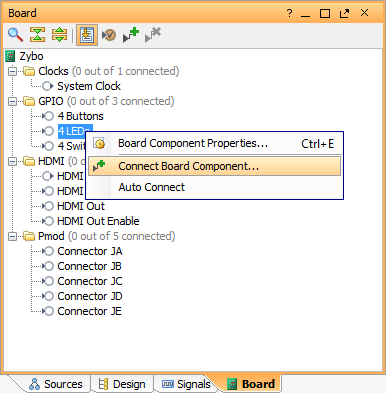Click the green plus Connect Component icon
This screenshot has width=386, height=393.
(x=131, y=35)
